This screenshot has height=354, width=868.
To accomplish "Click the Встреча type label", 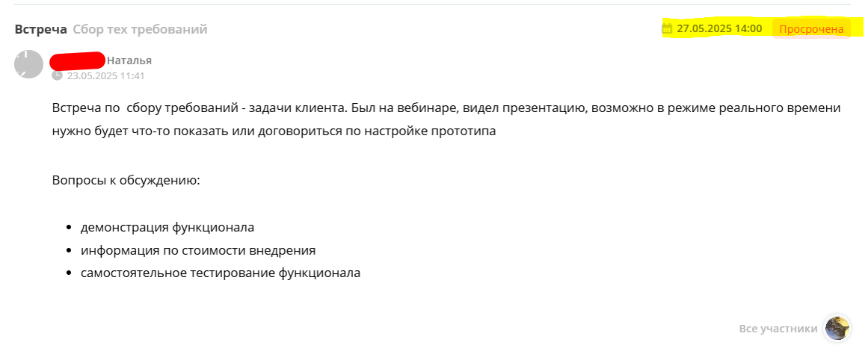I will click(41, 29).
